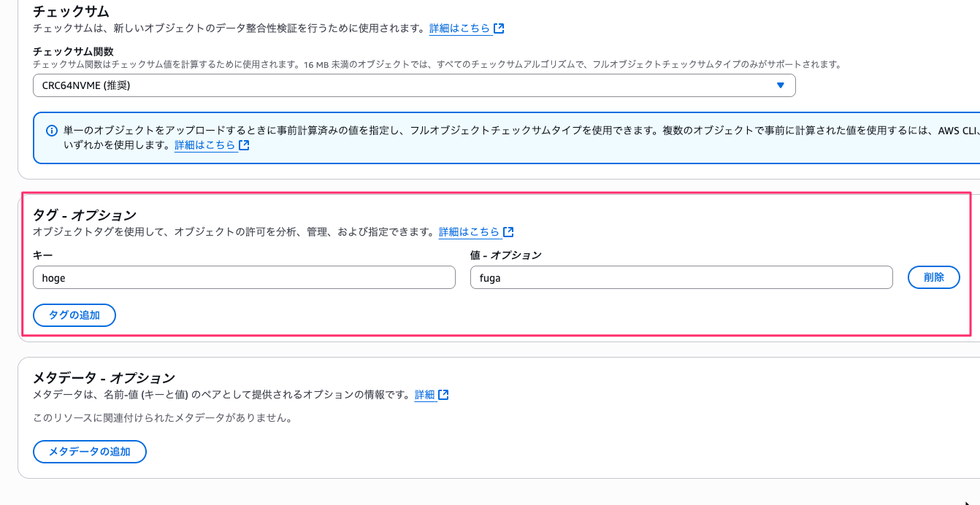Image resolution: width=980 pixels, height=505 pixels.
Task: Focus the 値 field containing fuga
Action: point(681,277)
